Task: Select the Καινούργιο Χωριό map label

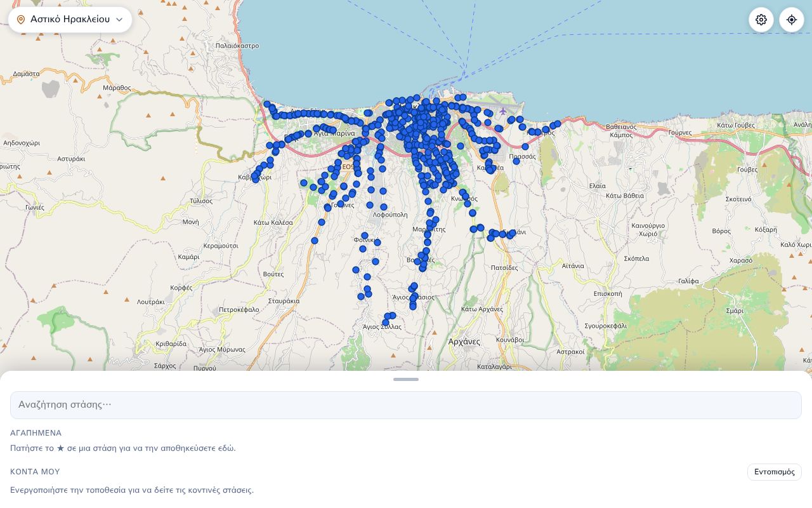Action: [x=648, y=230]
